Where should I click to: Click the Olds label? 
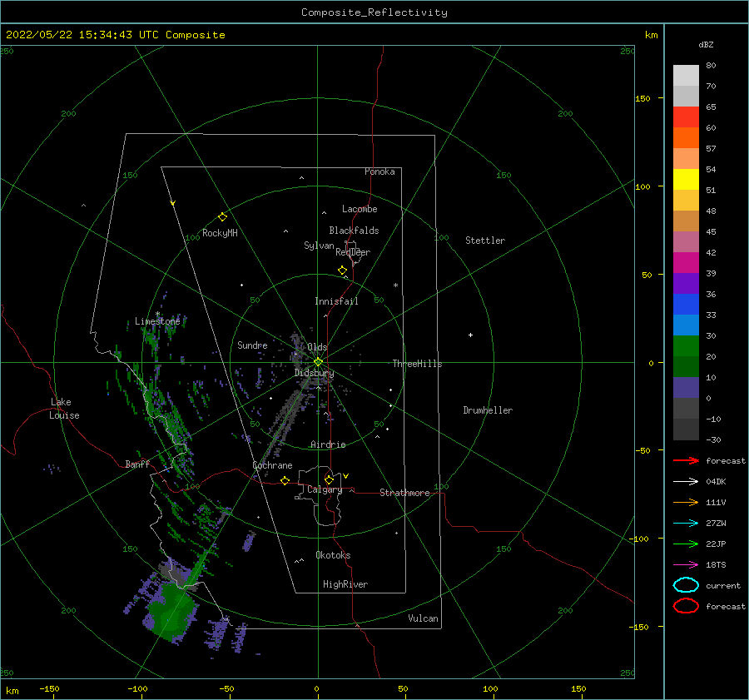pyautogui.click(x=317, y=347)
